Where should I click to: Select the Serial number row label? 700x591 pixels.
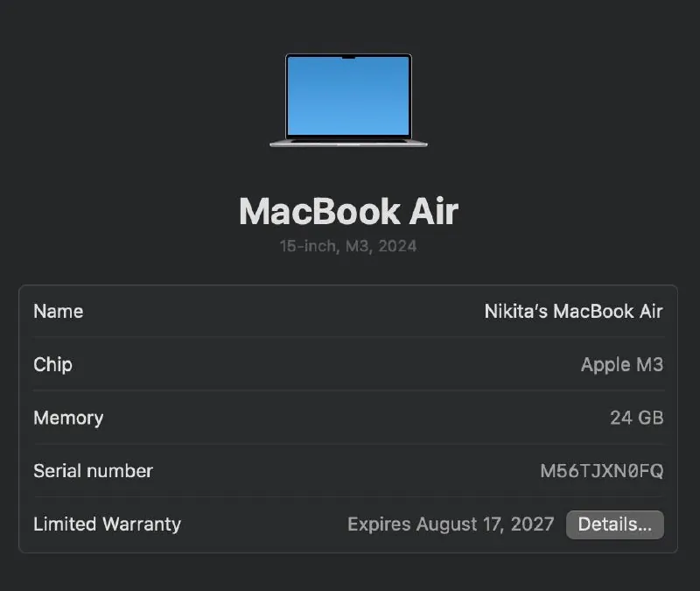pyautogui.click(x=94, y=471)
